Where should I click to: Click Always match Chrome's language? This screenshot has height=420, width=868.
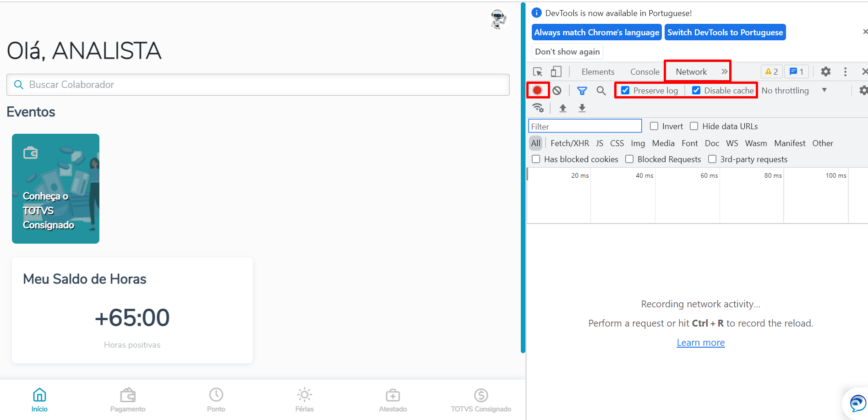[597, 32]
